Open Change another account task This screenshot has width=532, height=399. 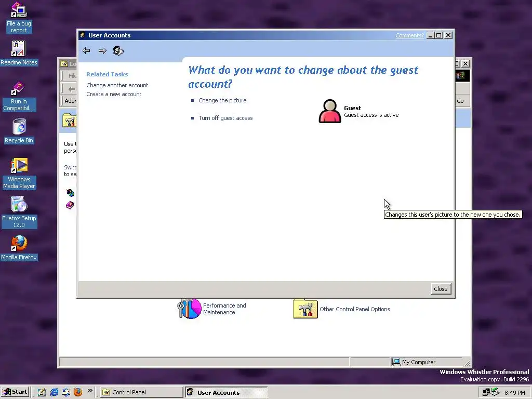117,85
